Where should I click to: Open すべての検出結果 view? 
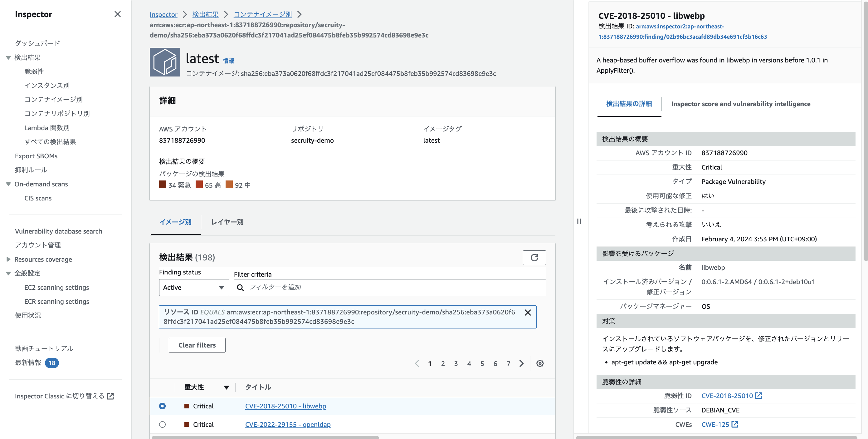coord(50,142)
